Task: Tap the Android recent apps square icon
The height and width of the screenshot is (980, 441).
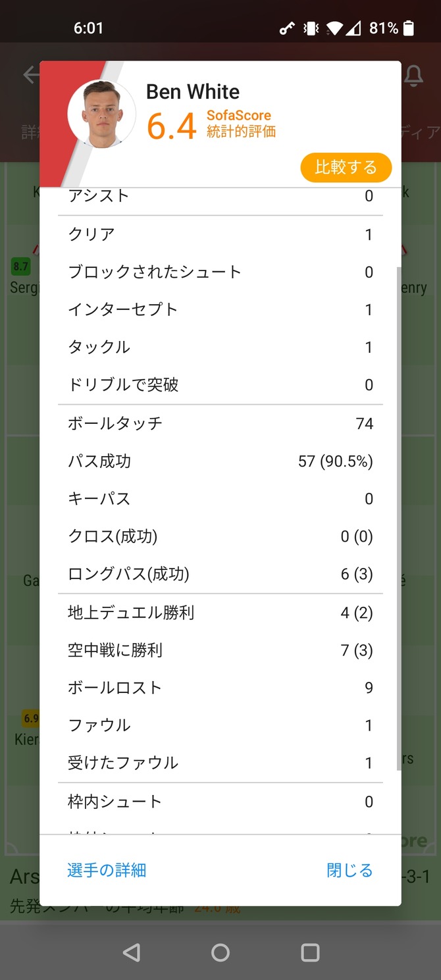Action: (x=309, y=952)
